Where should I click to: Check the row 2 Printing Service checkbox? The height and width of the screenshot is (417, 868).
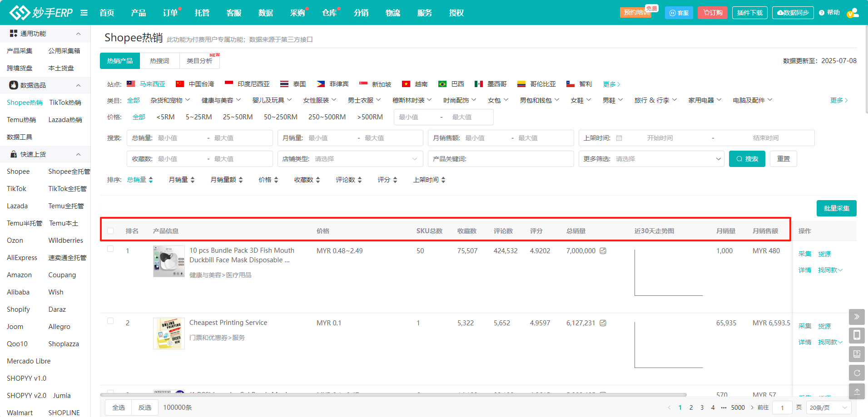coord(110,321)
